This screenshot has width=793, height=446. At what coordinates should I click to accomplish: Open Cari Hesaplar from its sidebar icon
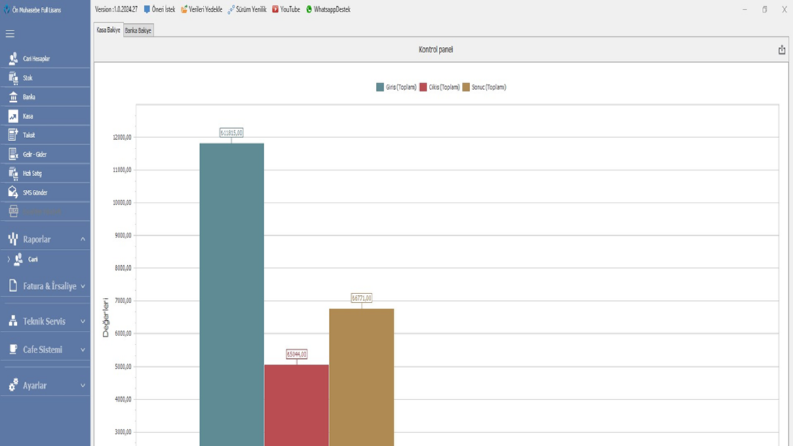tap(13, 59)
